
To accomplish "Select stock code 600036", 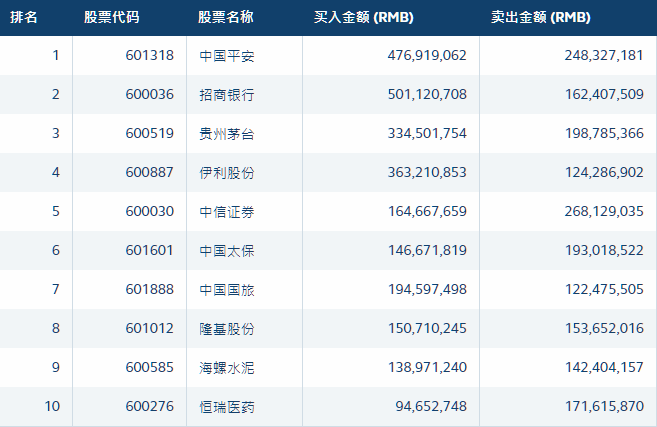I will (150, 94).
